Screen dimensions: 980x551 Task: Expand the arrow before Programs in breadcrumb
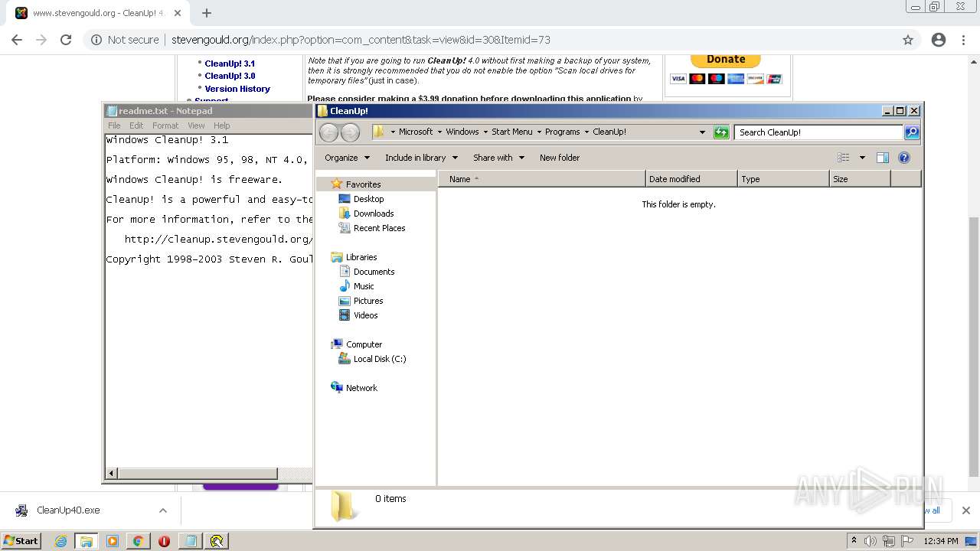tap(539, 132)
